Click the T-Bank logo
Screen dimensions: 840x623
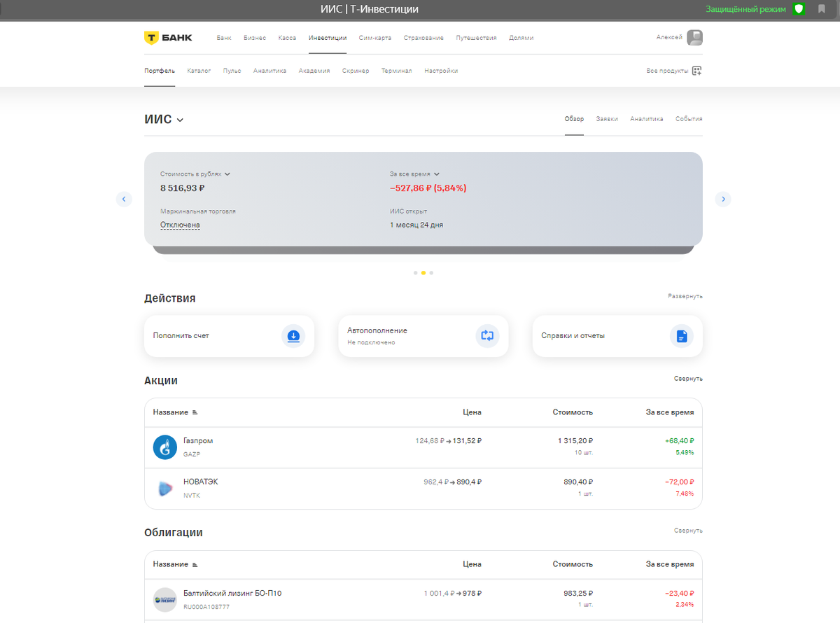pos(168,38)
